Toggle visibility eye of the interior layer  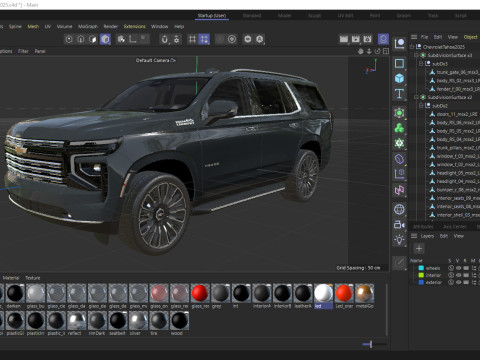(458, 275)
